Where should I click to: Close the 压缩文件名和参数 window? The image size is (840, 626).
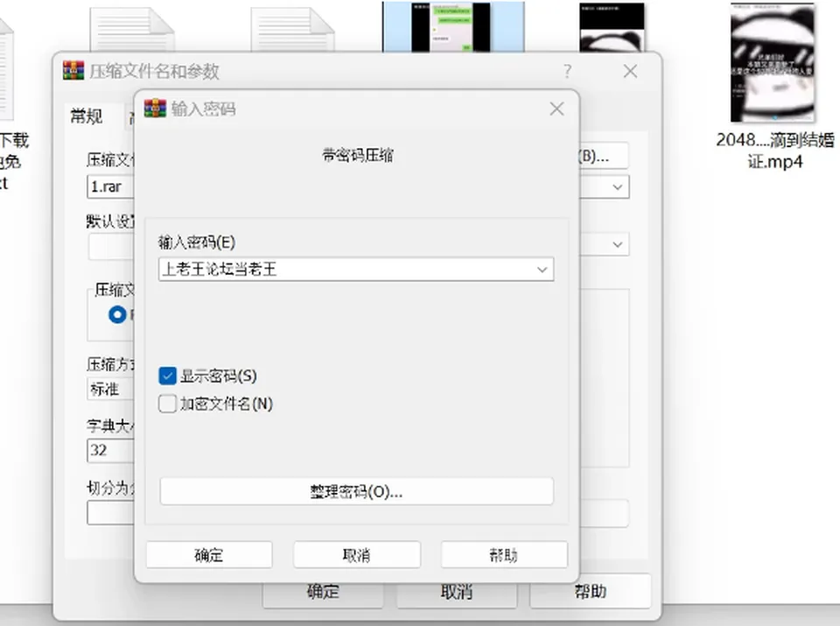[x=630, y=71]
